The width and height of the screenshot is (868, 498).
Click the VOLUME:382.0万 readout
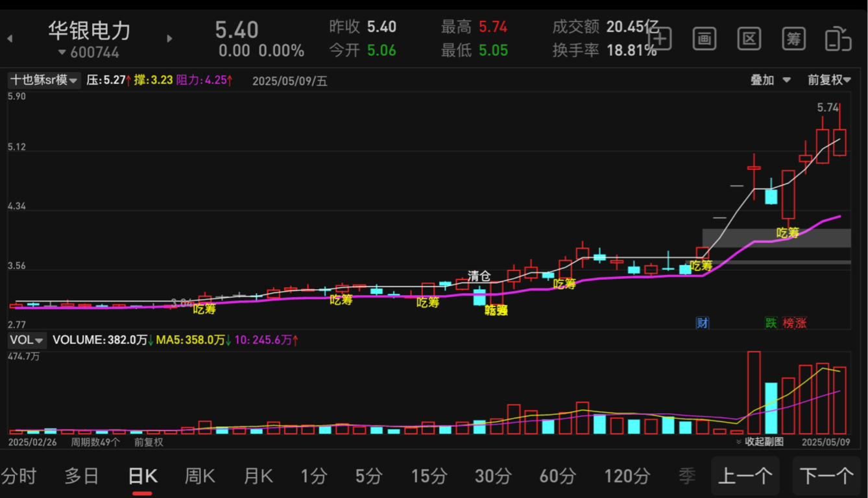(103, 340)
